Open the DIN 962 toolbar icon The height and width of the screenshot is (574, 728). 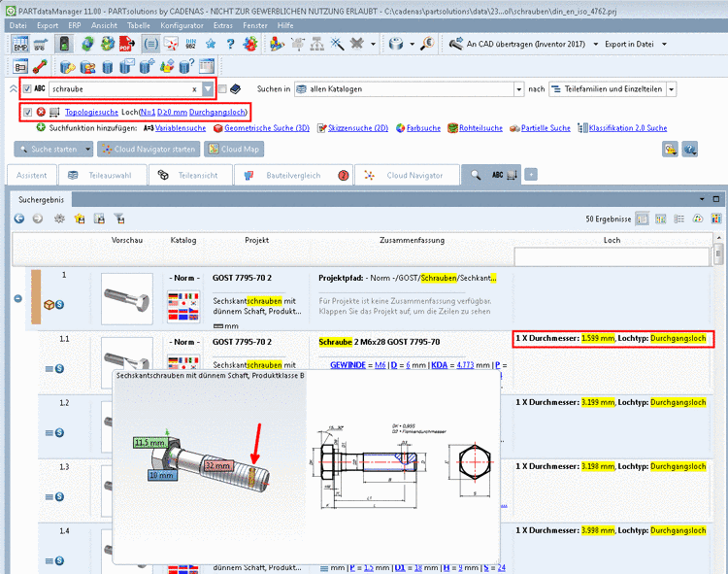click(x=190, y=44)
